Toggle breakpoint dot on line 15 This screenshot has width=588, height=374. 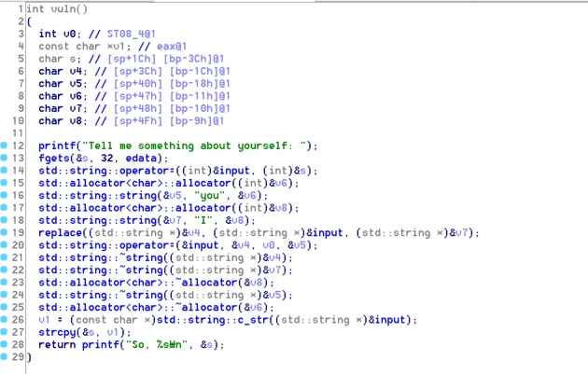point(4,183)
